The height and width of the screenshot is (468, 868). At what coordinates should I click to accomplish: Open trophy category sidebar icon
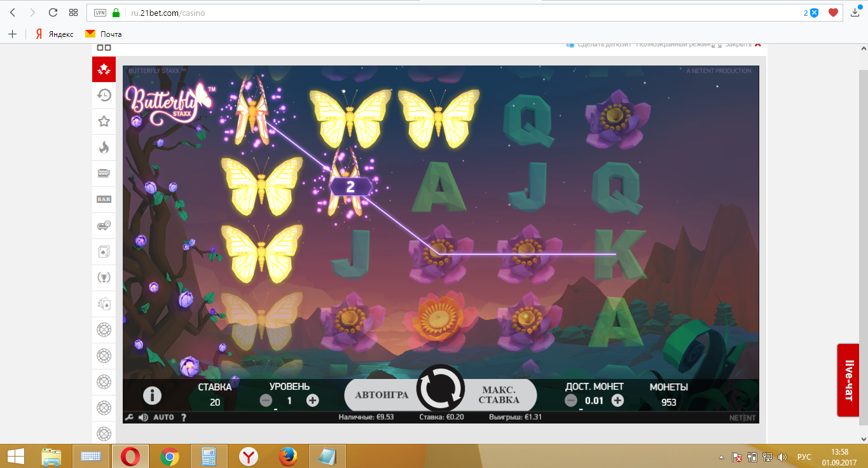coord(104,278)
